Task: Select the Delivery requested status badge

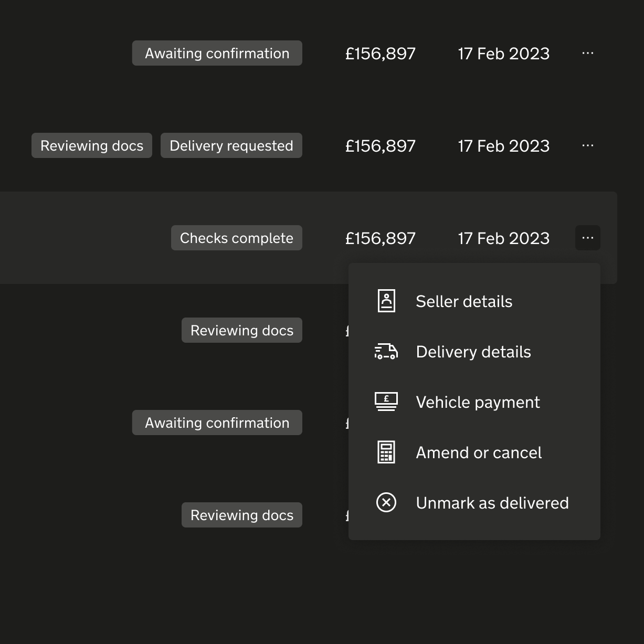Action: coord(231,145)
